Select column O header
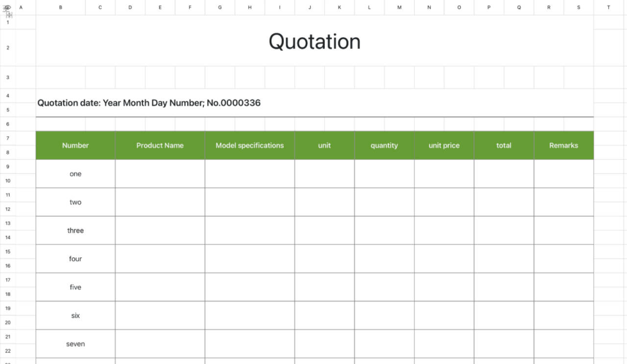The width and height of the screenshot is (627, 364). 459,7
